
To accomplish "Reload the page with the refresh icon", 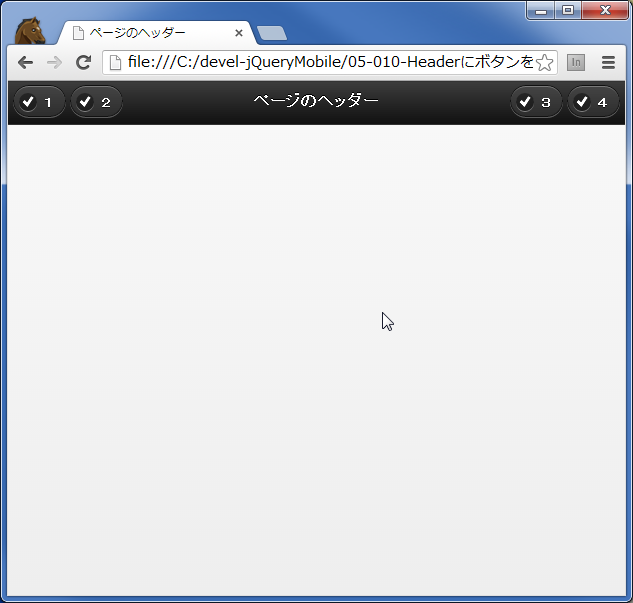I will tap(84, 63).
